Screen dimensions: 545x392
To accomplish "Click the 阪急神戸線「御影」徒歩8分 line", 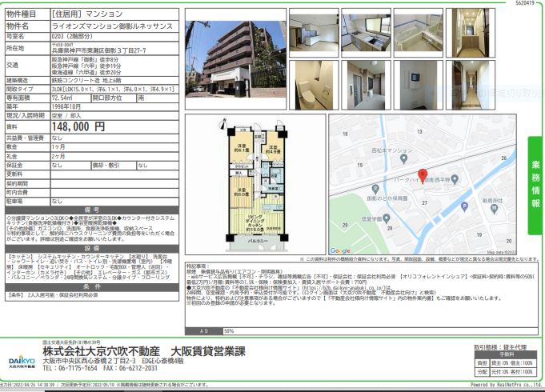I will click(x=85, y=59).
